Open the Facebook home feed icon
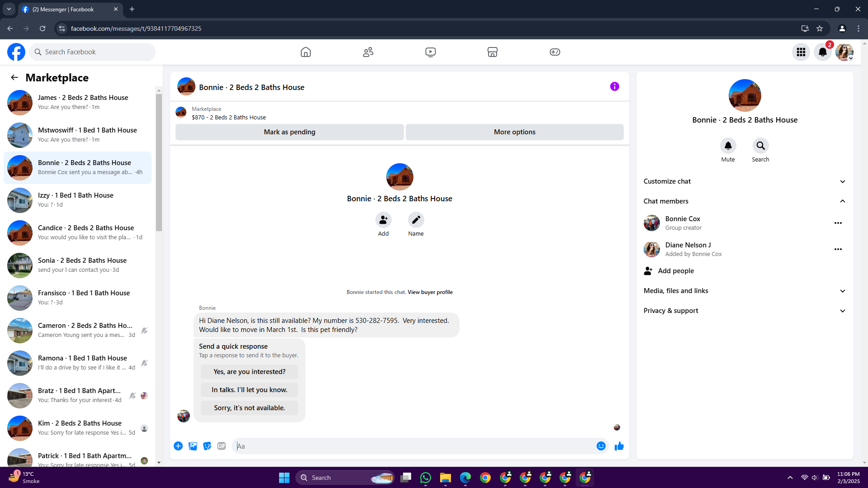Screen dimensions: 868x488 pyautogui.click(x=306, y=52)
